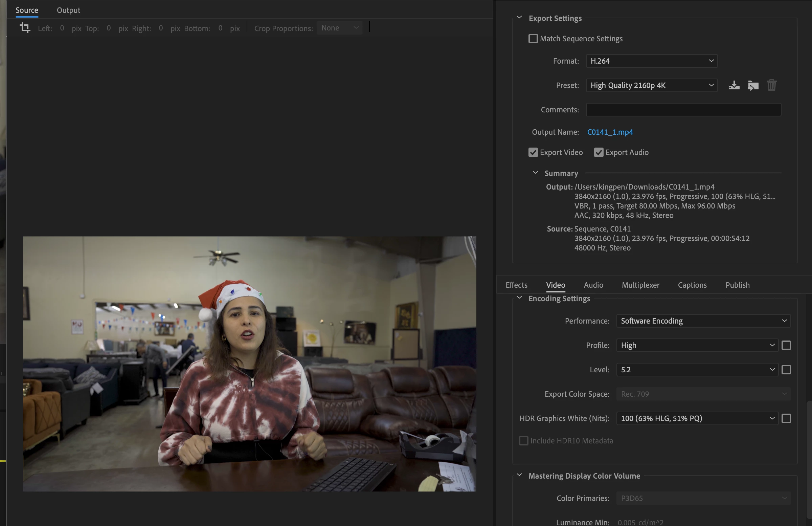Click the crop tool icon

click(25, 28)
